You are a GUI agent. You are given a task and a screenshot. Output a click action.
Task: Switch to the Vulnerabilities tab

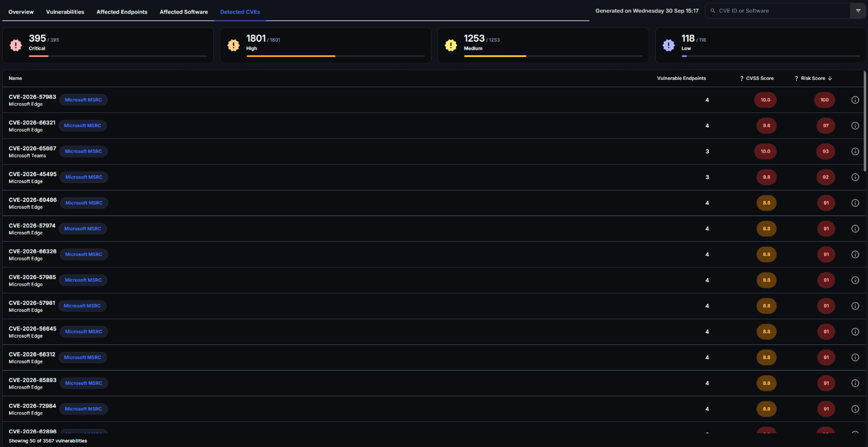point(65,11)
